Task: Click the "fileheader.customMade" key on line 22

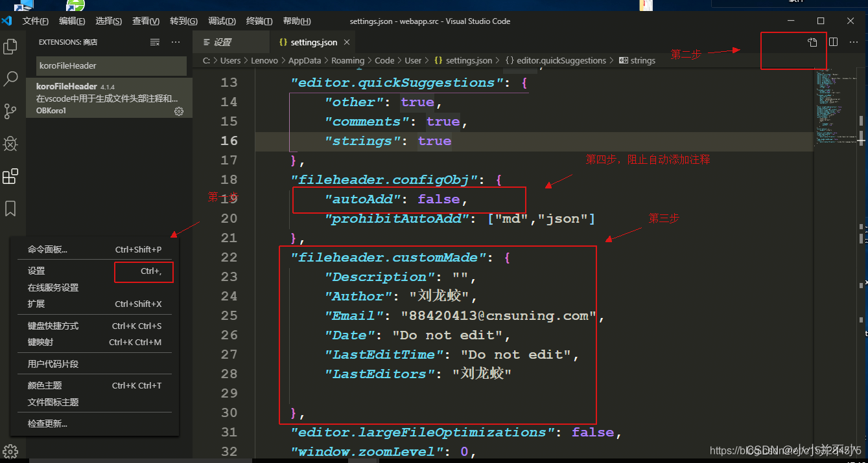Action: 389,258
